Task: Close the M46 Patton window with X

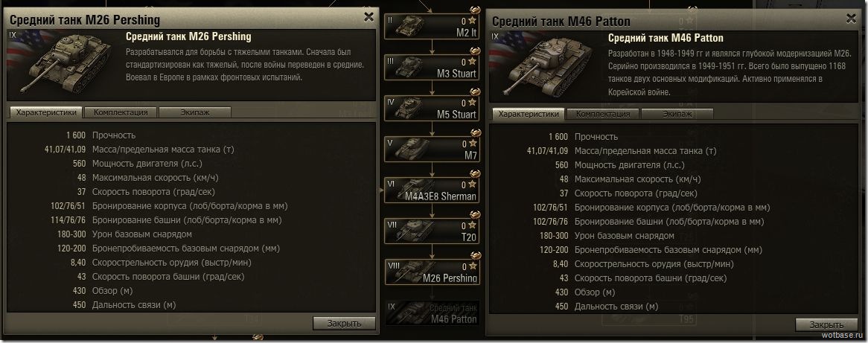Action: click(851, 19)
